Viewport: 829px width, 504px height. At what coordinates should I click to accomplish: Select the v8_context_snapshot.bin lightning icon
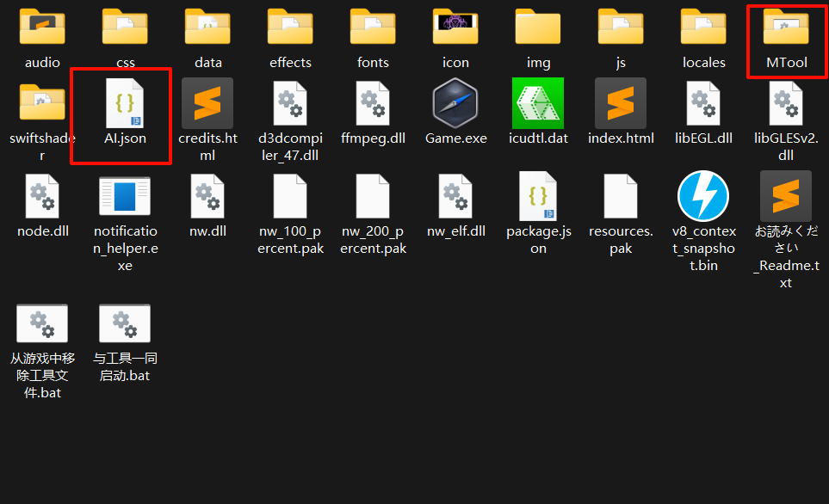tap(702, 196)
